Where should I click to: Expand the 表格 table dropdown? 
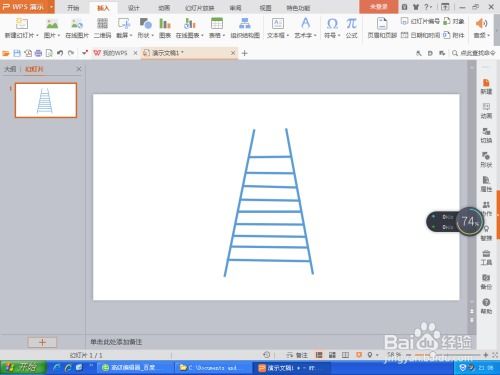point(217,27)
